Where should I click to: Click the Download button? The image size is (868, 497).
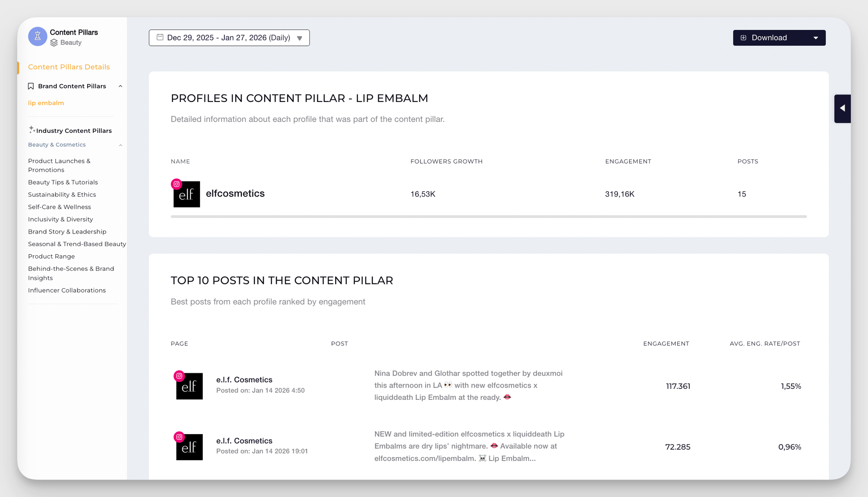pyautogui.click(x=769, y=38)
